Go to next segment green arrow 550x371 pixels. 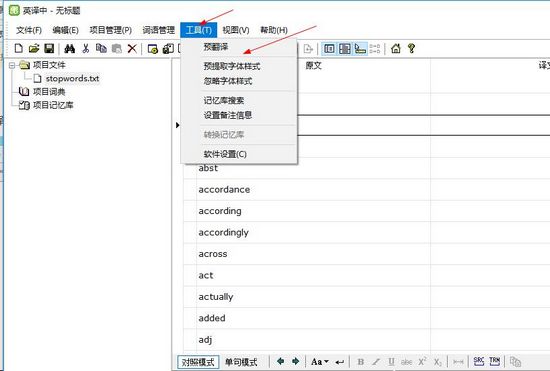point(295,361)
